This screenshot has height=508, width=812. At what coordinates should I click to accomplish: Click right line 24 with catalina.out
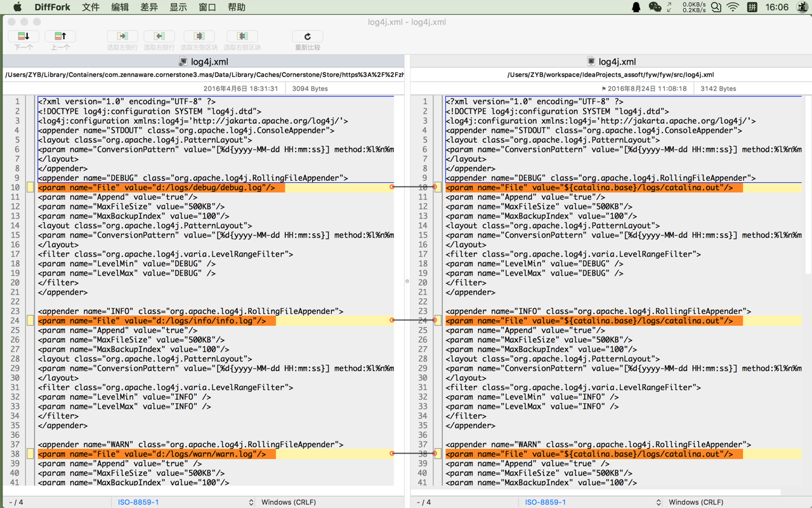624,321
